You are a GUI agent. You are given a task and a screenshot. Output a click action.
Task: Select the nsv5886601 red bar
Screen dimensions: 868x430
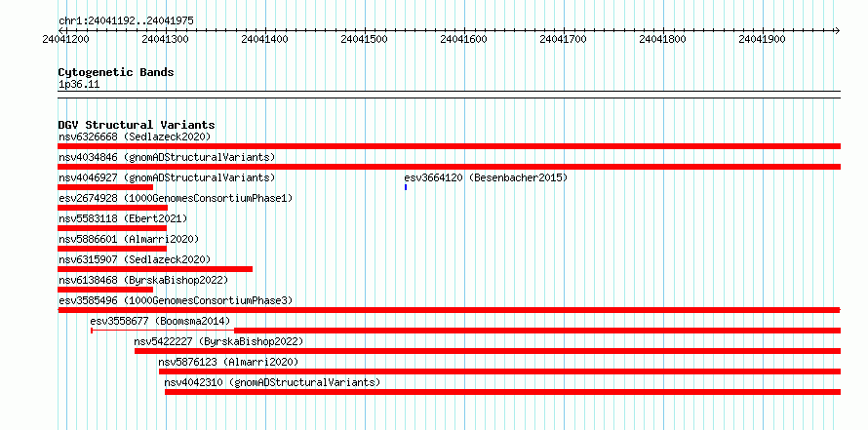click(112, 249)
